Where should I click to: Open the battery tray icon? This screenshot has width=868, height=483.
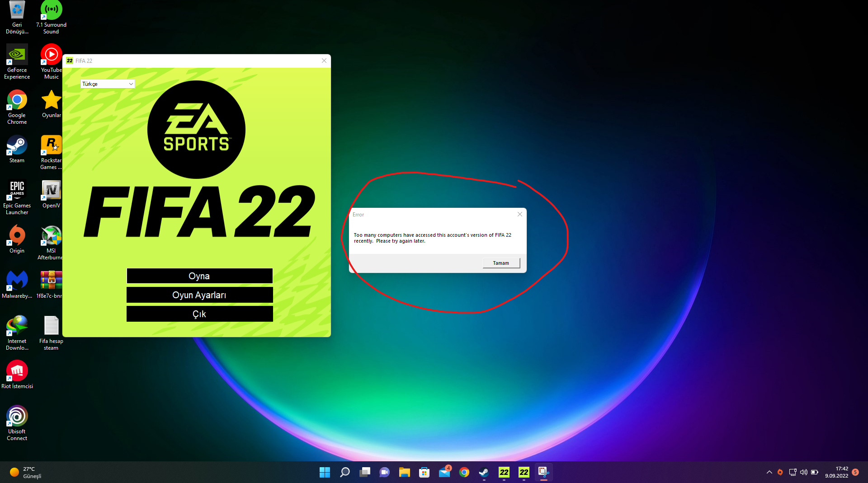[814, 472]
